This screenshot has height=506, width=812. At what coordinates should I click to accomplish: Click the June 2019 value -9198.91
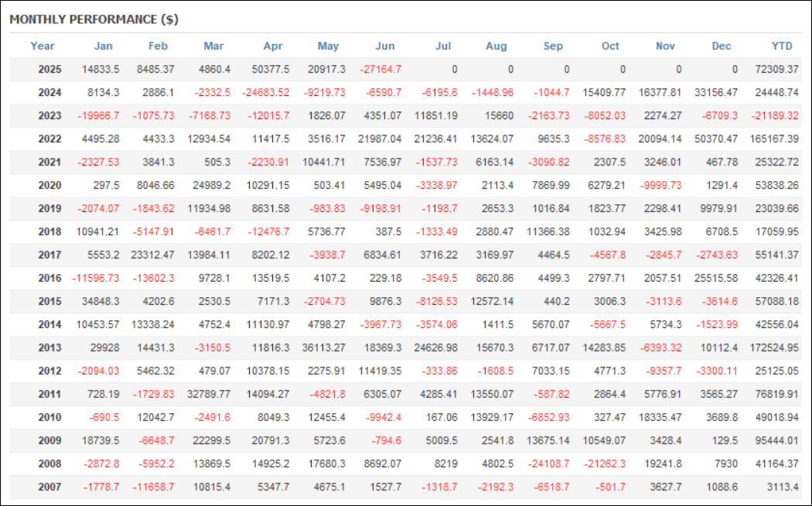tap(380, 209)
